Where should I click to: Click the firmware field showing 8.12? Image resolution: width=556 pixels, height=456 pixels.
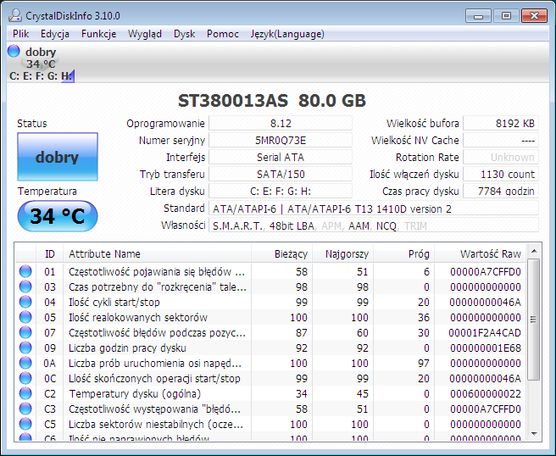pyautogui.click(x=280, y=123)
